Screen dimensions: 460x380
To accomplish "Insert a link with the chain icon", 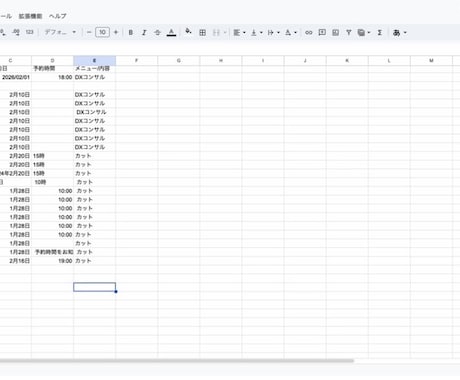I will coord(309,32).
